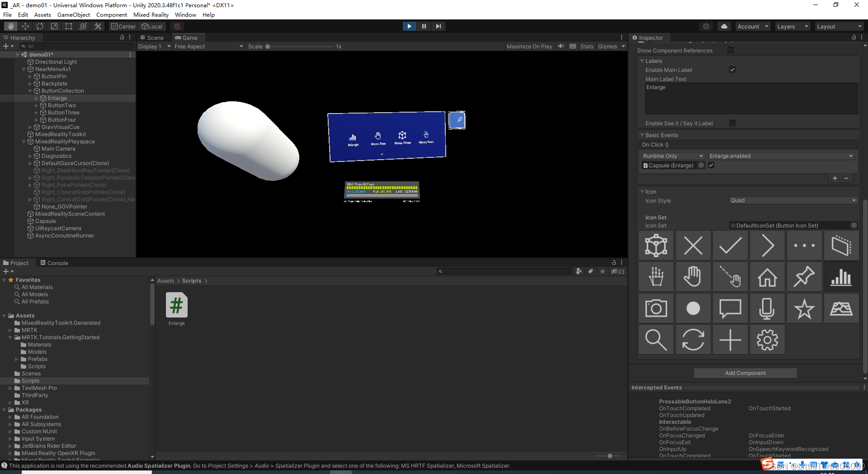Choose the gear icon in icon set
This screenshot has height=474, width=868.
tap(767, 339)
